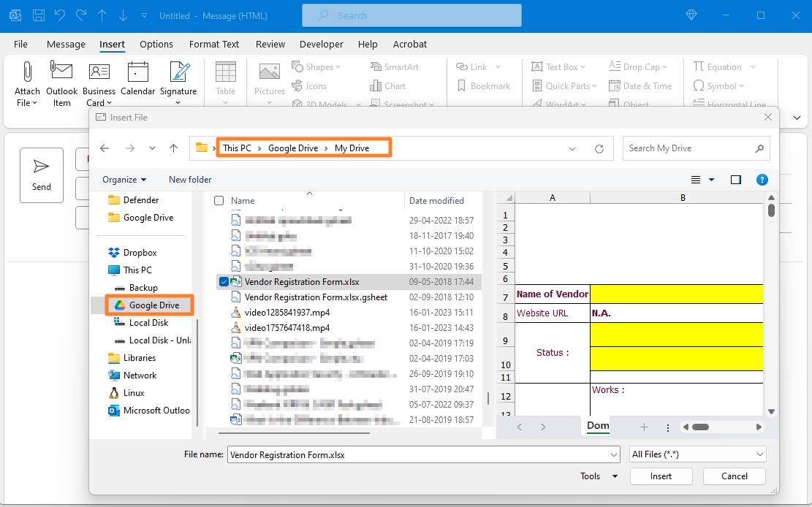Select the Dom sheet tab in the preview
The image size is (812, 507).
click(598, 426)
